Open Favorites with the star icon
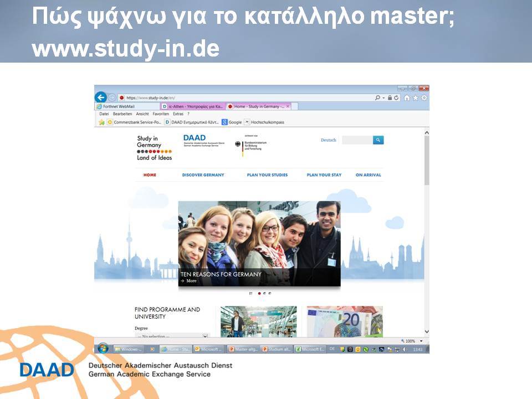Viewport: 532px width, 399px height. click(x=416, y=98)
